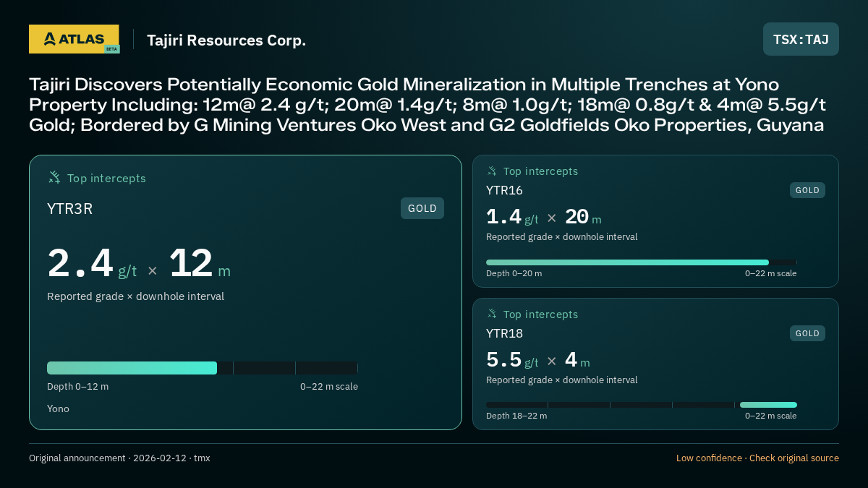The image size is (868, 488).
Task: Click the YTR18 trench name
Action: [504, 333]
